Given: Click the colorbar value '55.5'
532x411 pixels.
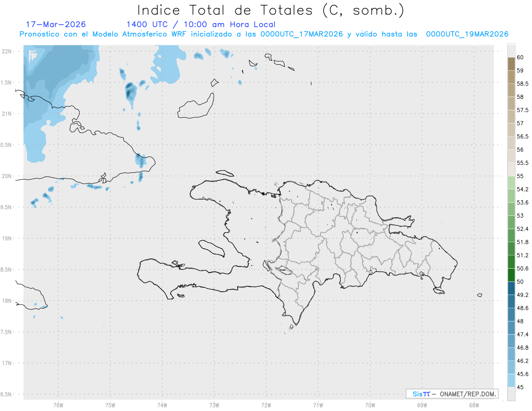Looking at the screenshot, I should click(x=523, y=163).
